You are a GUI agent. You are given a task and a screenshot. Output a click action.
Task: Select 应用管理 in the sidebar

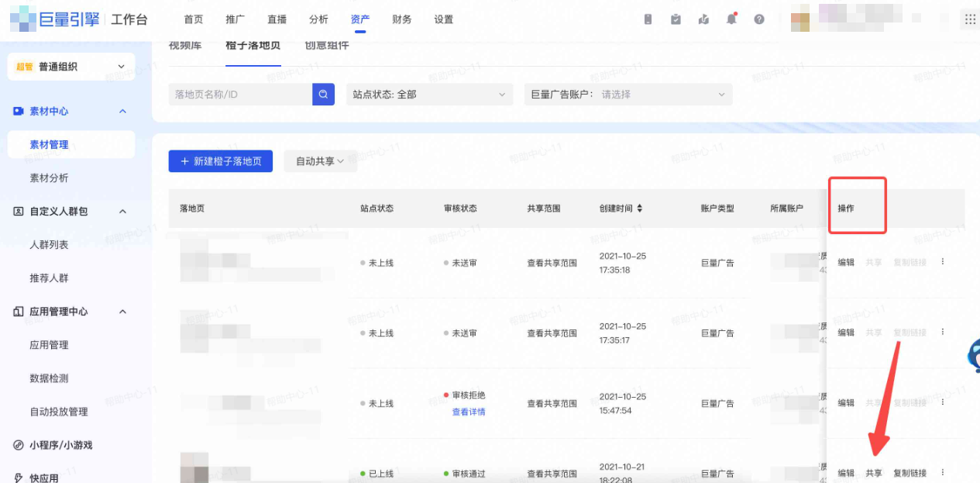(x=49, y=345)
